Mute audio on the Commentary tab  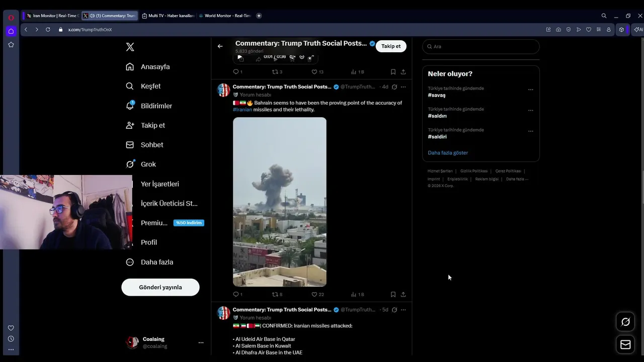click(92, 16)
